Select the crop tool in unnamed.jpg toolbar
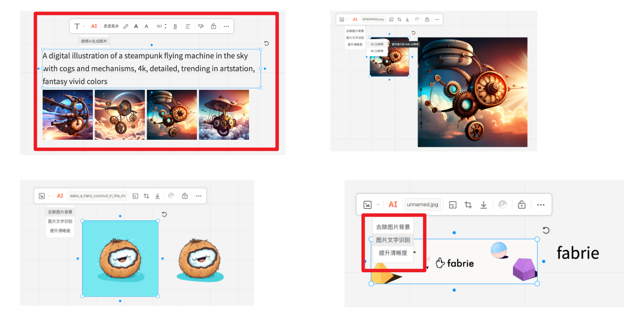 (x=468, y=205)
